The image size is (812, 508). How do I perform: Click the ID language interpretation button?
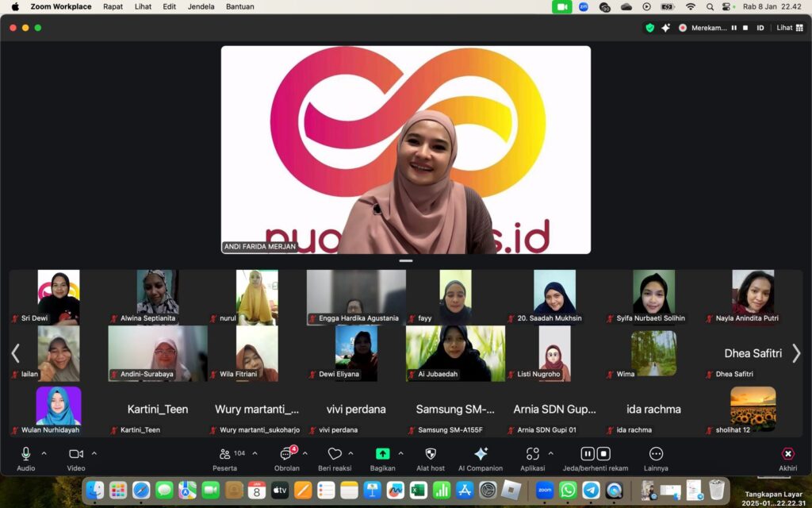[x=760, y=28]
